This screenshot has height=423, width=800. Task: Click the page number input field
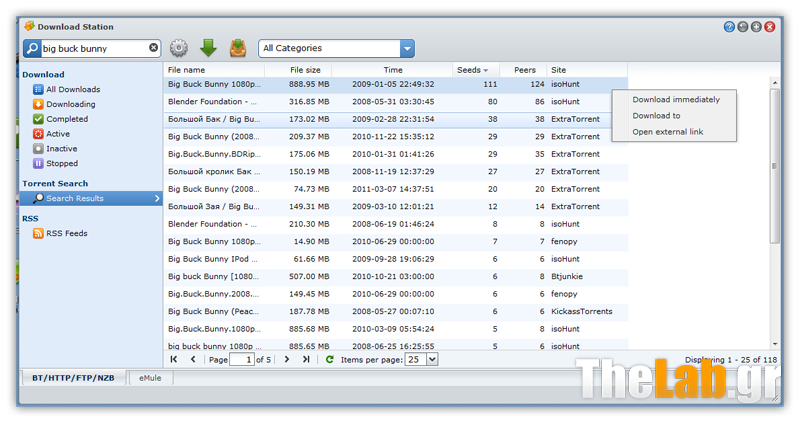tap(242, 359)
